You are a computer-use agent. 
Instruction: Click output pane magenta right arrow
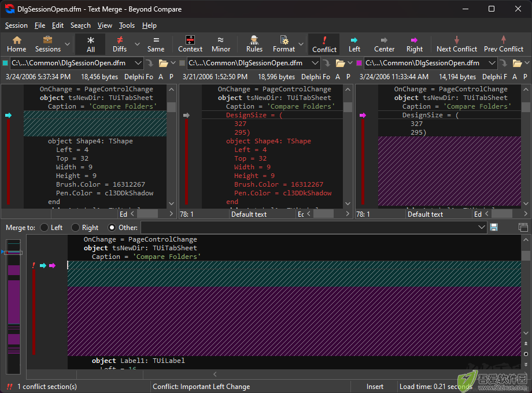[x=52, y=265]
